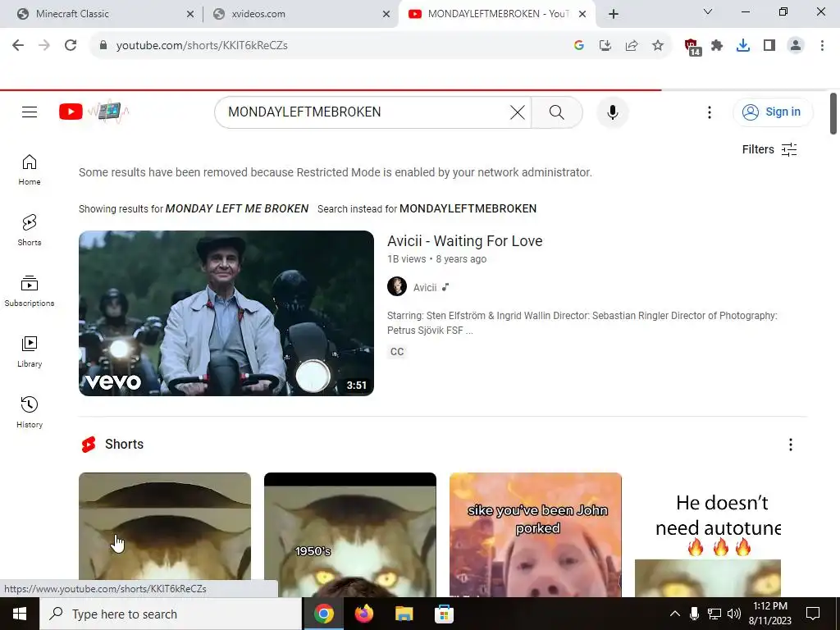Open the 'Avicii - Waiting For Love' title

(464, 241)
